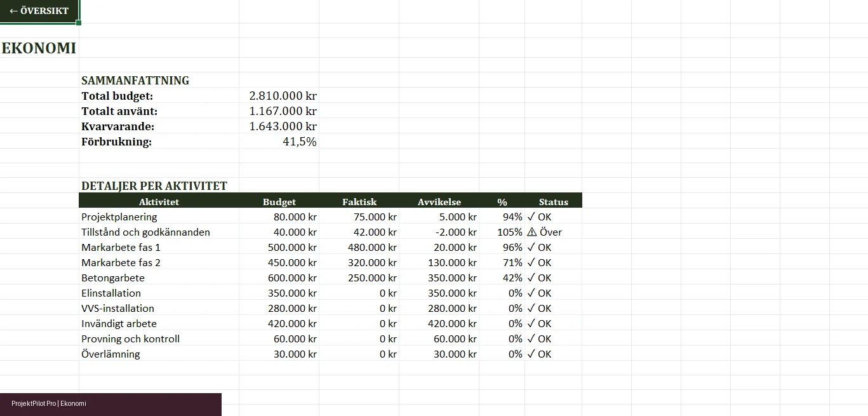Select the 41,5% consumption value
868x416 pixels.
tap(300, 142)
